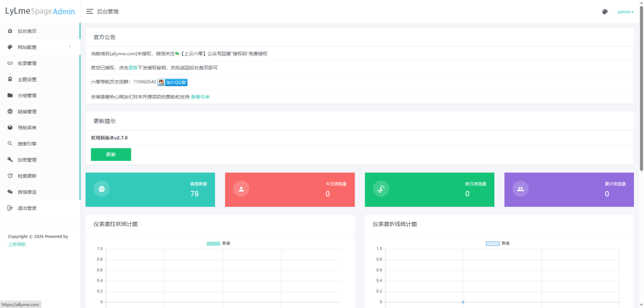Open the theme color palette icon in header
Screen dimensions: 644x308
click(x=604, y=12)
